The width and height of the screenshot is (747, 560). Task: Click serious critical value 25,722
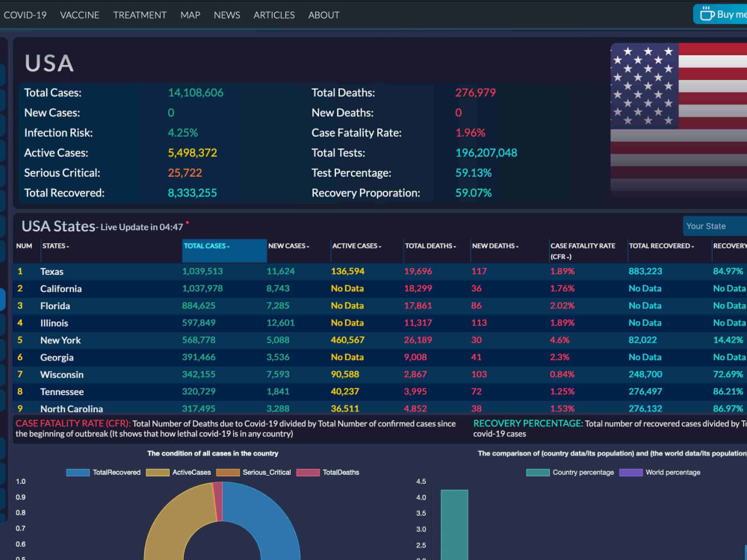pos(185,173)
